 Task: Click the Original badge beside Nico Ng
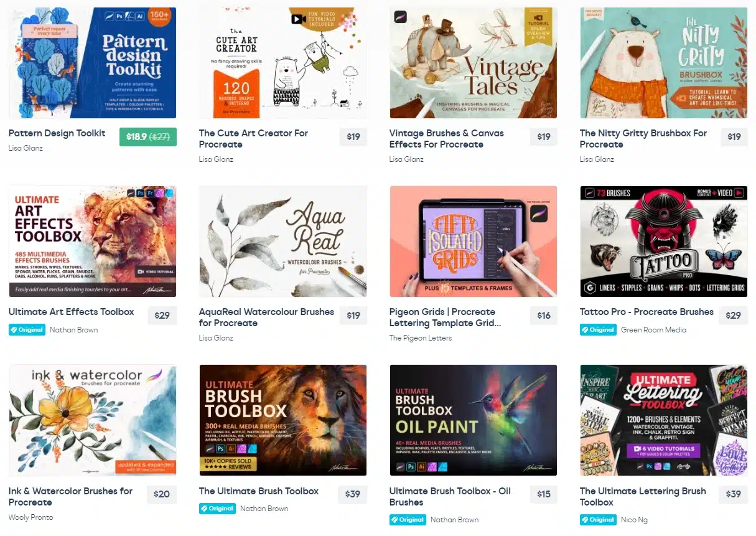(x=598, y=520)
